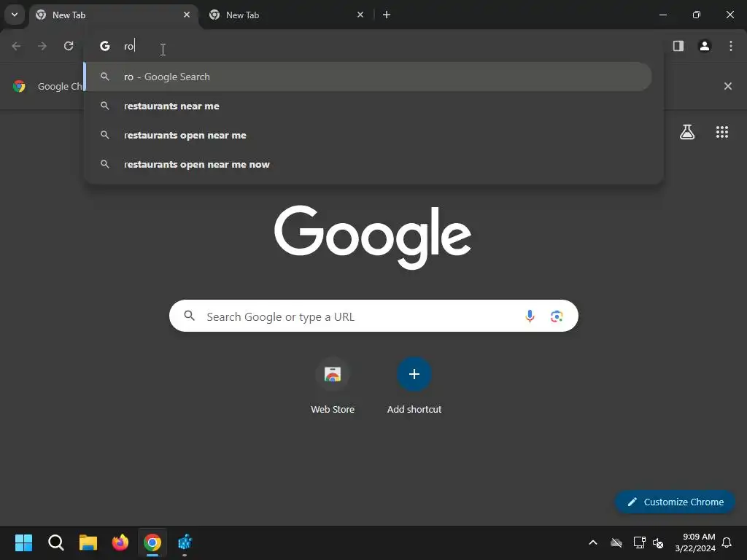Open the tab search dropdown arrow

coord(15,15)
